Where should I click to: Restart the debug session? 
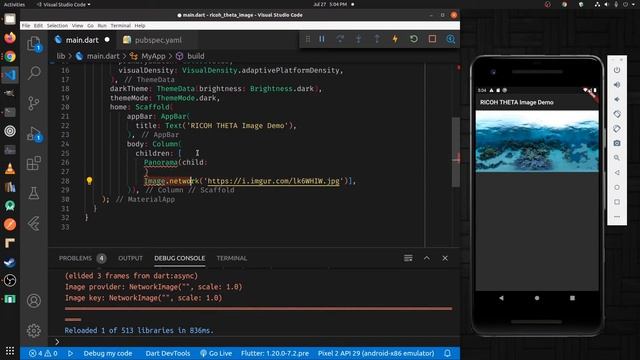(x=413, y=39)
